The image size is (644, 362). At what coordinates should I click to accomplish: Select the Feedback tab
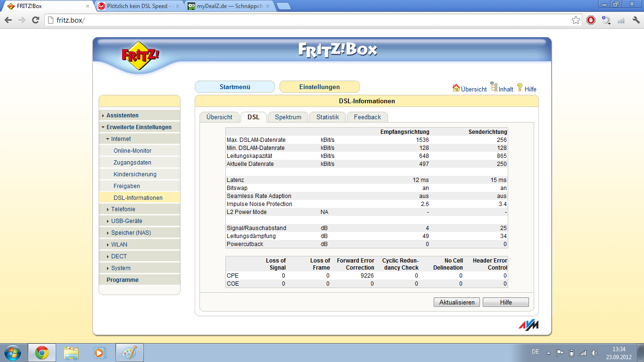pos(367,117)
